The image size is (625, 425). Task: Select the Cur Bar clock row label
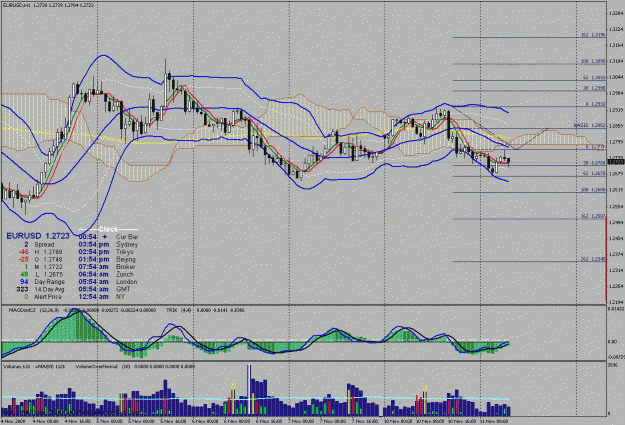(x=127, y=237)
